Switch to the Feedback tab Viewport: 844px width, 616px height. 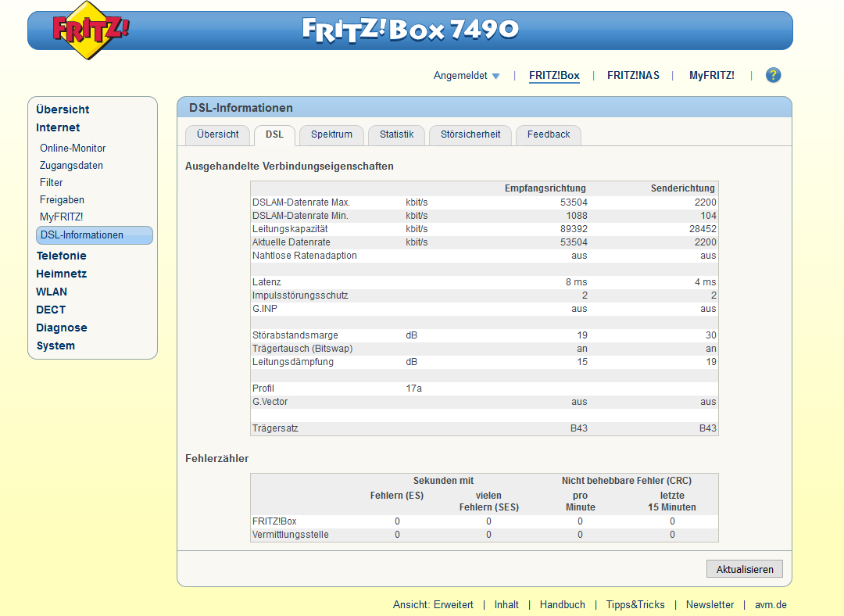549,134
